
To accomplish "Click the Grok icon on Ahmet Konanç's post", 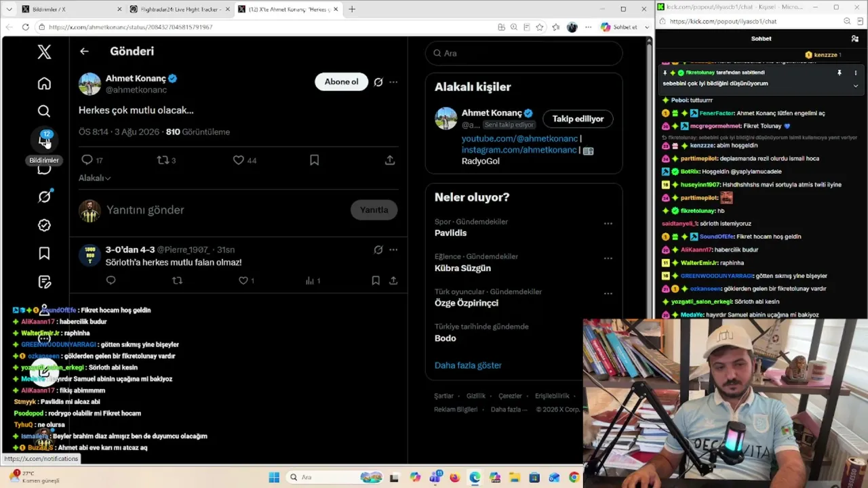I will 378,82.
